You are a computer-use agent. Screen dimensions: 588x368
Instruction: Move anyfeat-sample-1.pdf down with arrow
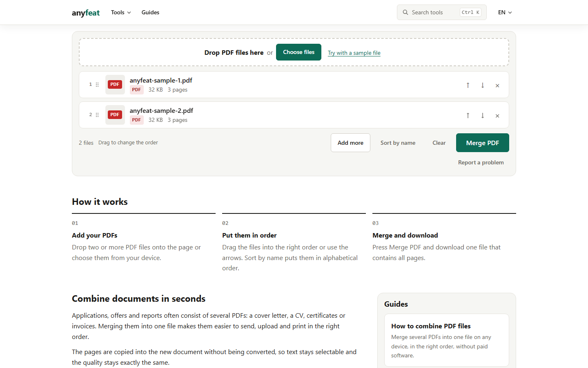coord(483,85)
